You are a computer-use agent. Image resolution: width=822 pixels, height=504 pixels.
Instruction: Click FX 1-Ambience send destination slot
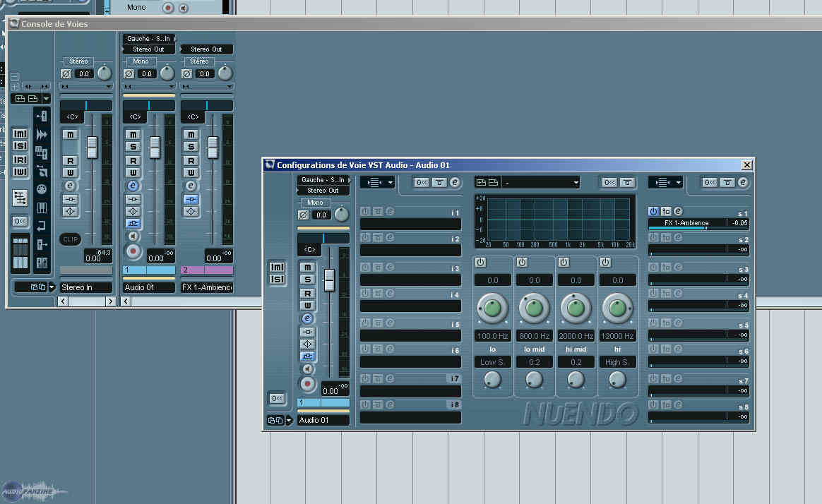point(686,222)
